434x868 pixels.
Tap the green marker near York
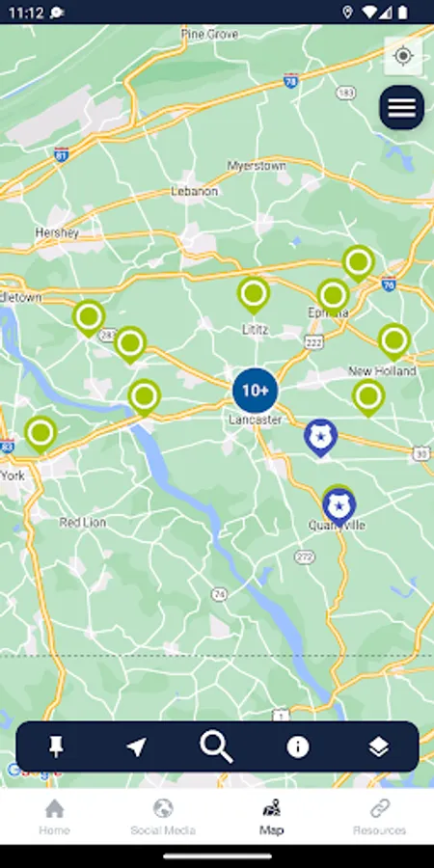click(41, 435)
